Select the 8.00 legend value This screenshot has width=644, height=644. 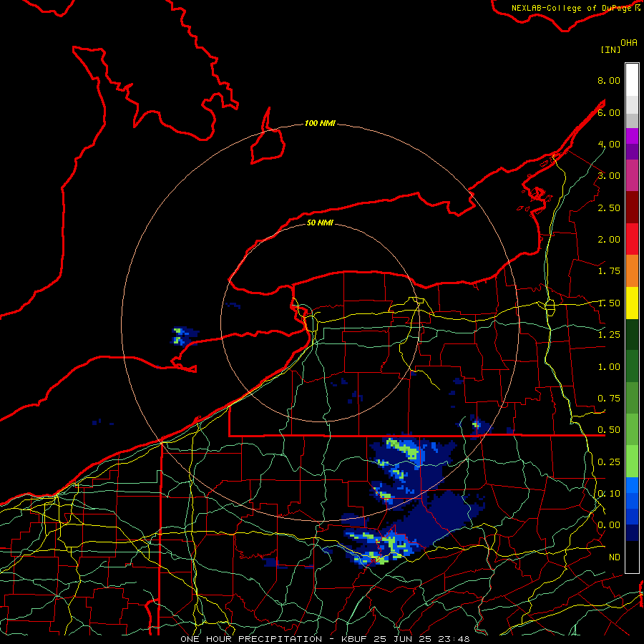(609, 80)
